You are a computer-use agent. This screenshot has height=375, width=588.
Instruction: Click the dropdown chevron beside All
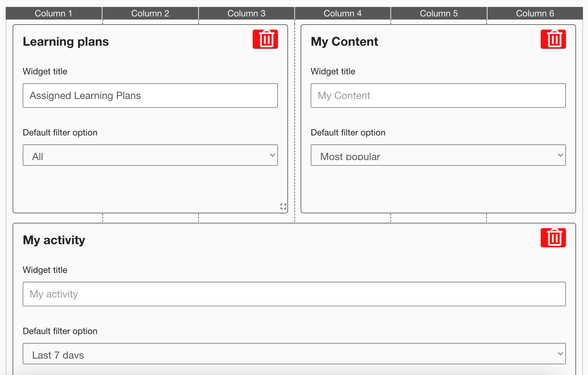click(272, 155)
